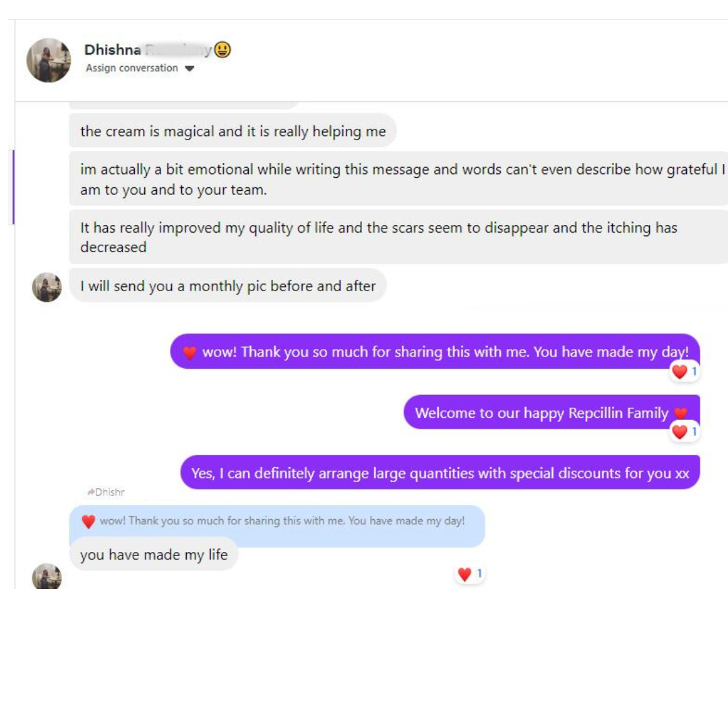Viewport: 728px width, 728px height.
Task: Click heart emoji ending Repcillin Family message
Action: pyautogui.click(x=681, y=413)
